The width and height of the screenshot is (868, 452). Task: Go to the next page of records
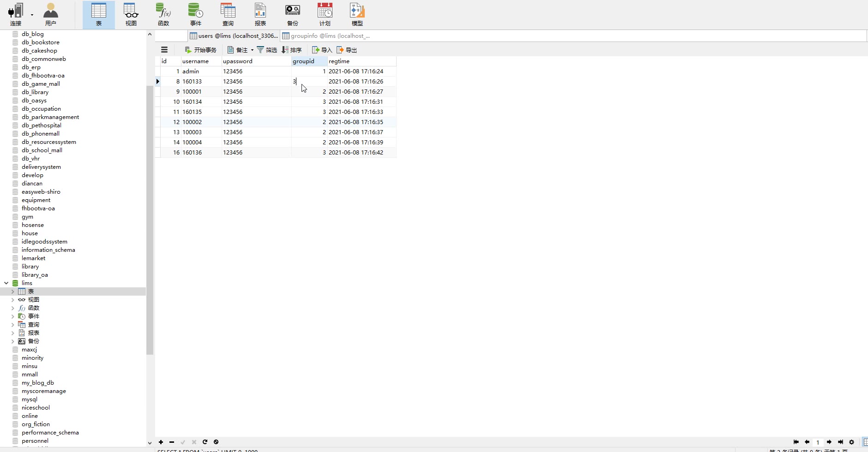click(x=829, y=442)
